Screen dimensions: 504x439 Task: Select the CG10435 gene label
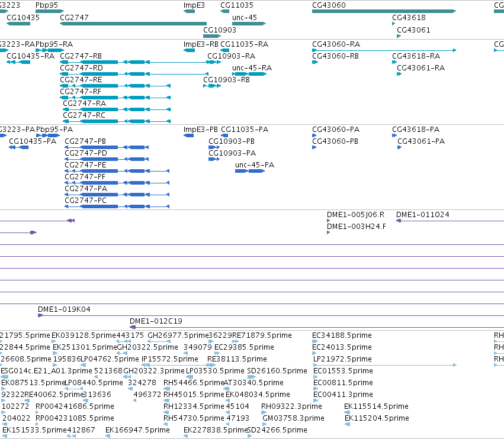(23, 18)
